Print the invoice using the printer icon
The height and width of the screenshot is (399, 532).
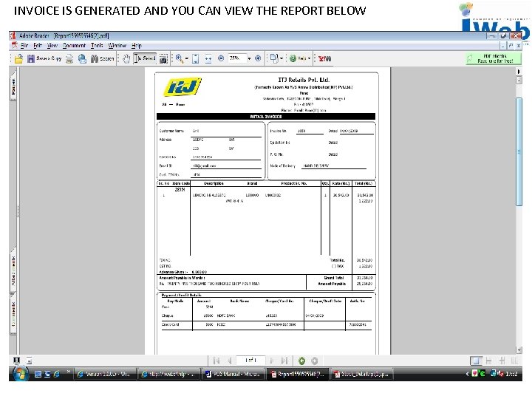(69, 58)
